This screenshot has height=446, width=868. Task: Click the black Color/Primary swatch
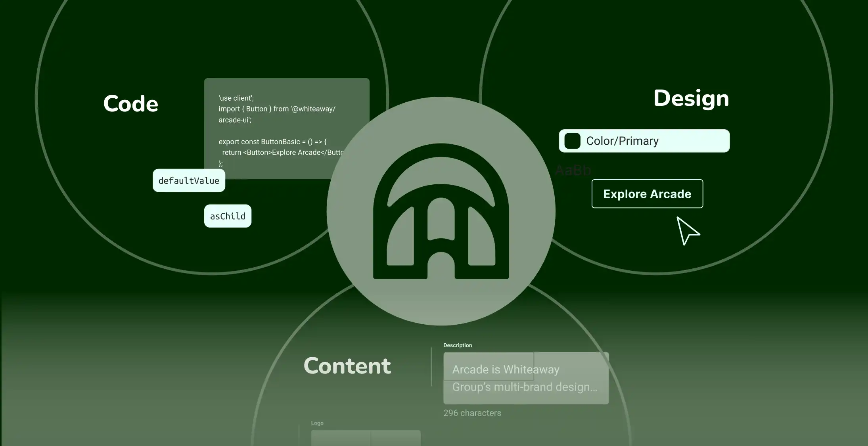tap(572, 141)
